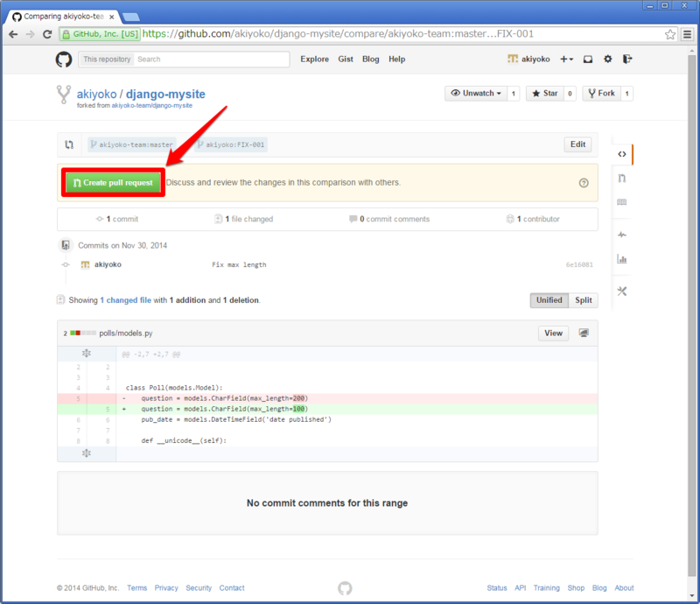
Task: Open the create new plus dropdown
Action: (566, 59)
